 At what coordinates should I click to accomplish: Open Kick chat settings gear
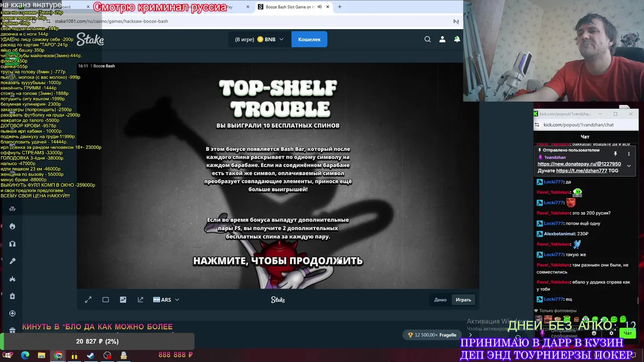click(x=612, y=333)
